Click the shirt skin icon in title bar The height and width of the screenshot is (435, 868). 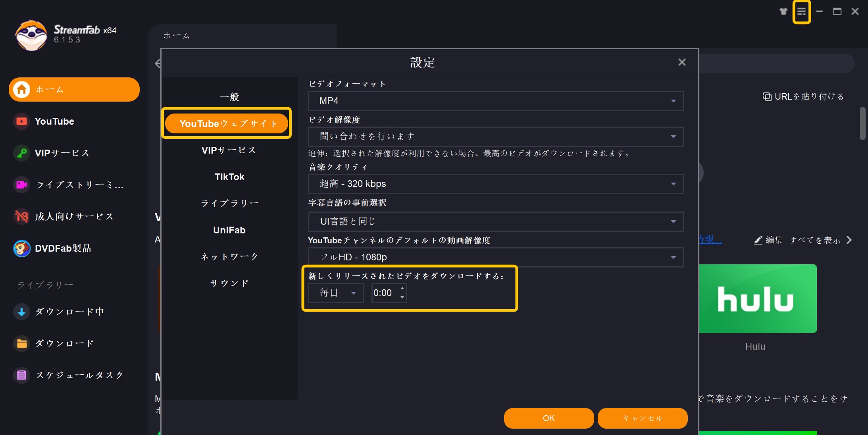pos(783,11)
